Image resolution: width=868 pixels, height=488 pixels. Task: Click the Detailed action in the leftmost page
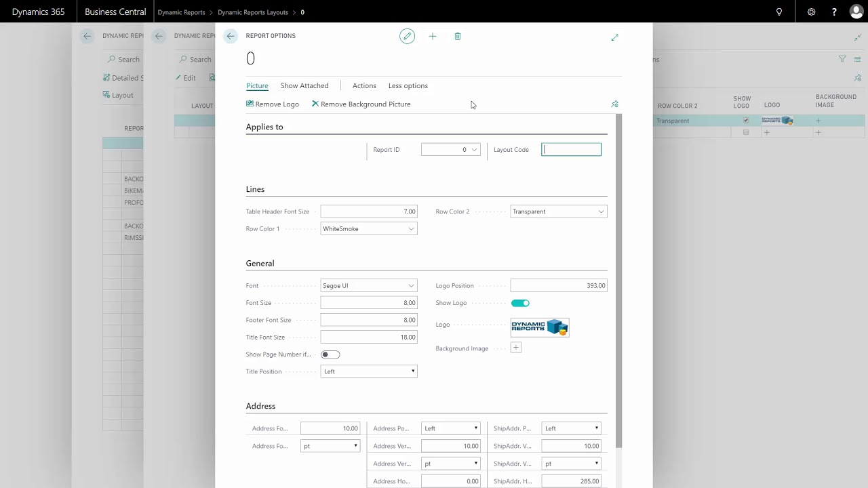point(123,78)
